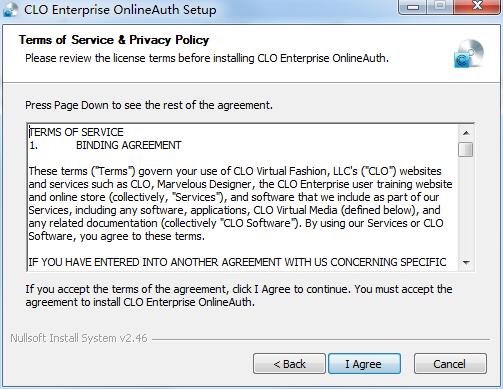
Task: Click the TERMS OF SERVICE heading in the agreement
Action: click(76, 132)
